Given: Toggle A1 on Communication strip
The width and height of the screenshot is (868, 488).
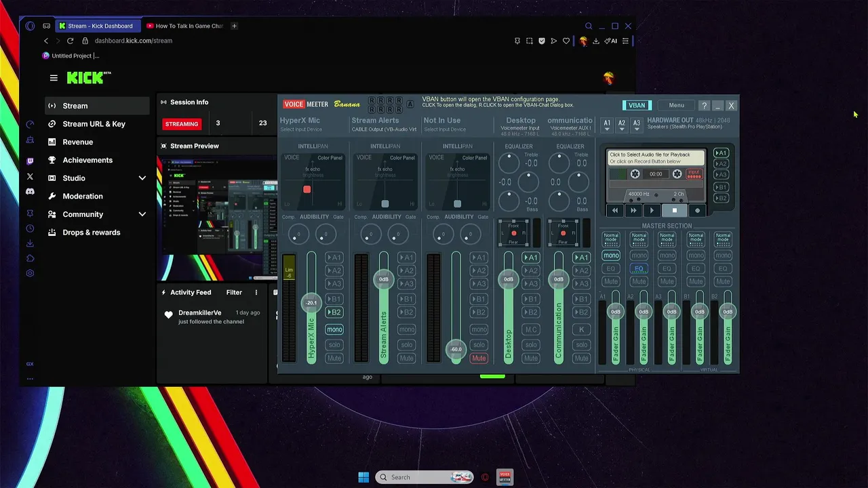Looking at the screenshot, I should click(x=581, y=258).
